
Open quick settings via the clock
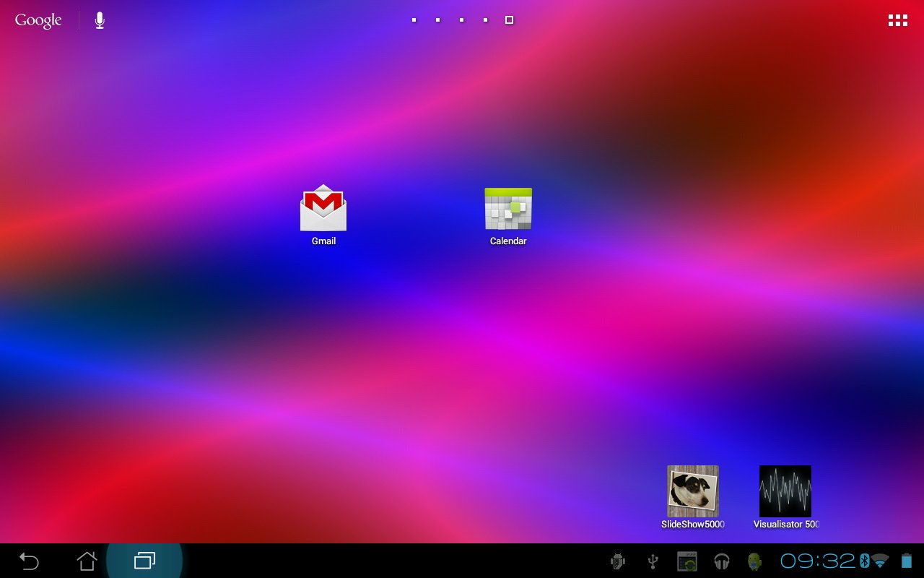point(818,561)
